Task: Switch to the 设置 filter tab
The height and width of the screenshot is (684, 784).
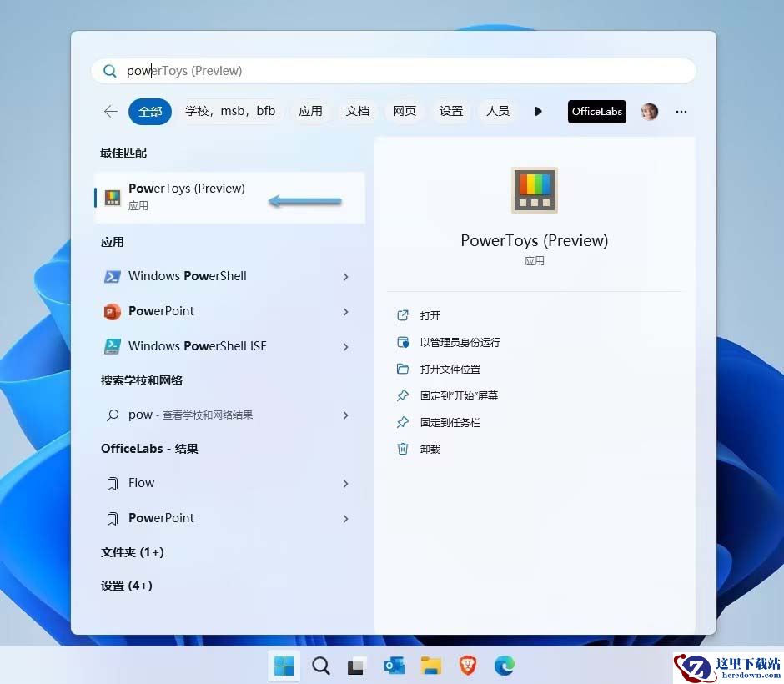Action: [x=451, y=111]
